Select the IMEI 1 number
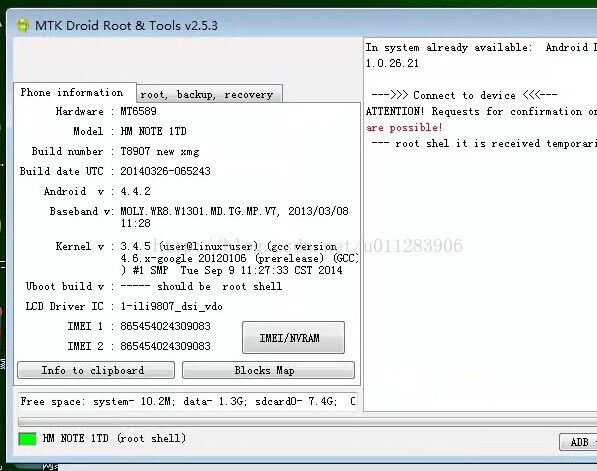This screenshot has width=597, height=471. point(165,326)
